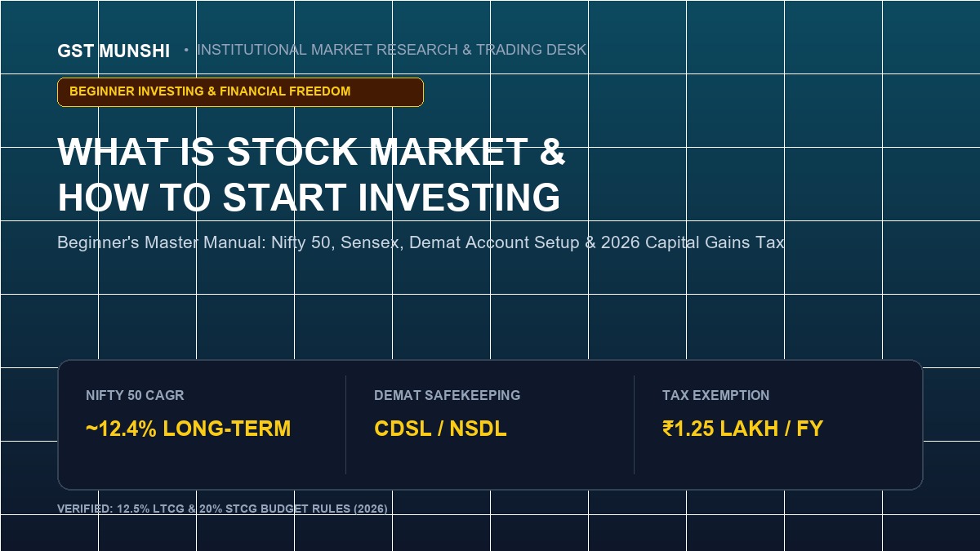This screenshot has height=551, width=980.
Task: Select the ₹1.25 LAKH / FY value
Action: click(x=742, y=429)
